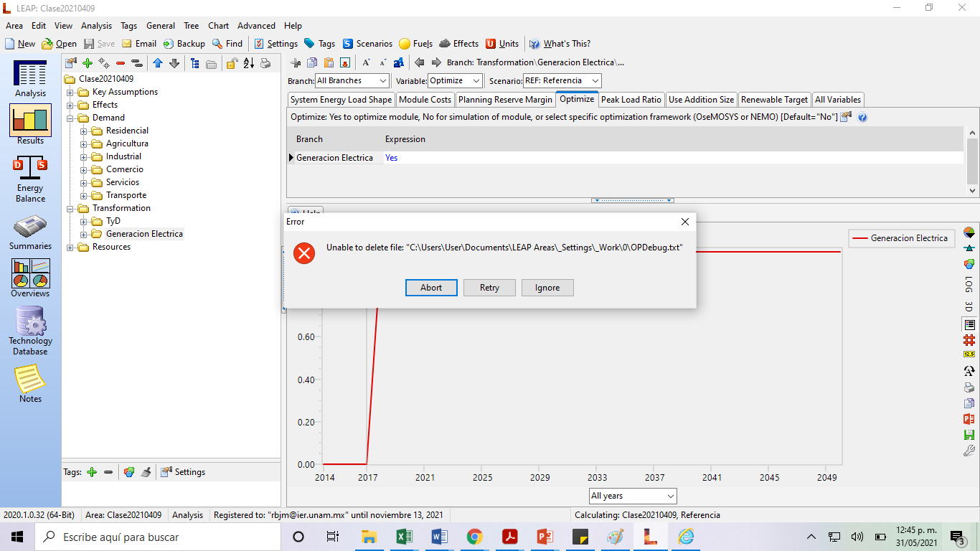The image size is (980, 551).
Task: Open the Advanced menu
Action: tap(256, 25)
